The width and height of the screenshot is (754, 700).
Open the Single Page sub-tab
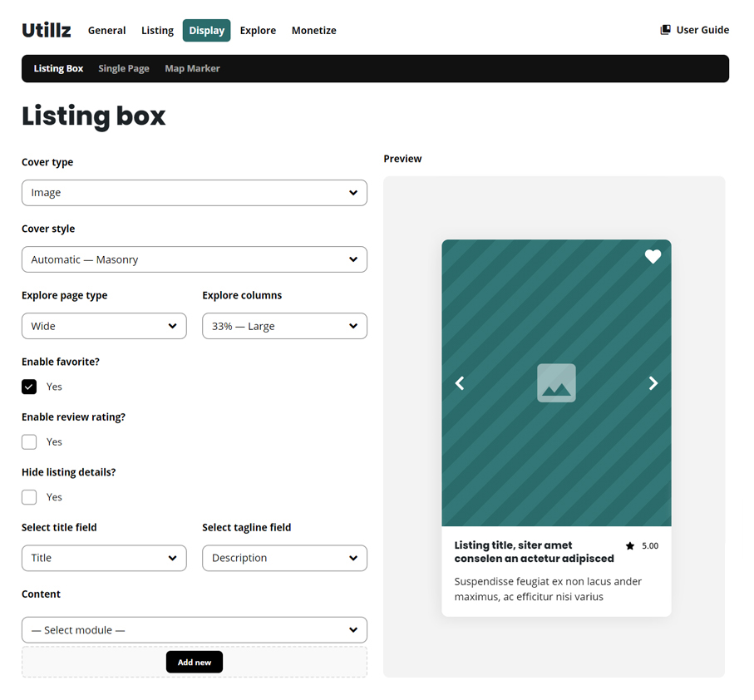coord(124,68)
